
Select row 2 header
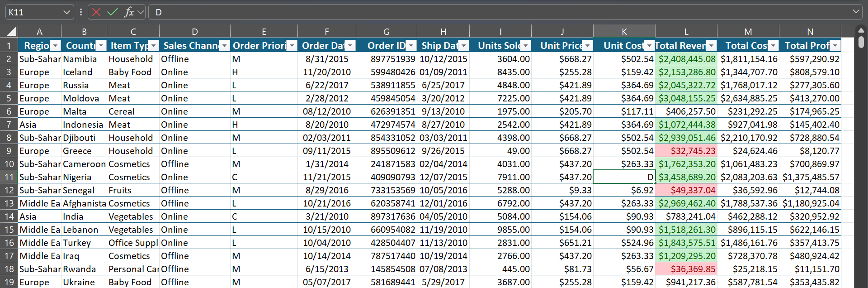tap(9, 59)
